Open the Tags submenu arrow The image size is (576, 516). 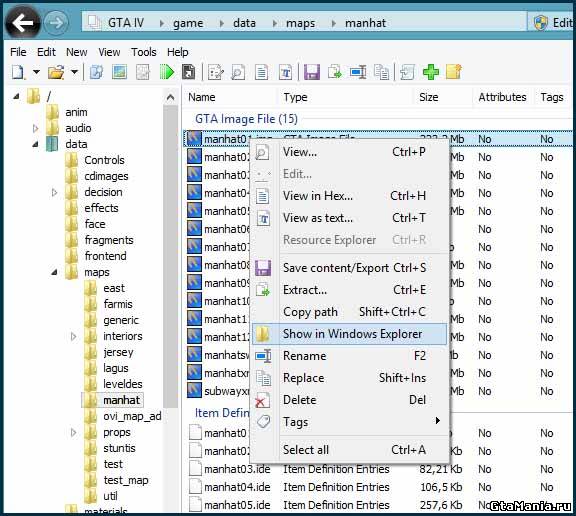tap(437, 421)
